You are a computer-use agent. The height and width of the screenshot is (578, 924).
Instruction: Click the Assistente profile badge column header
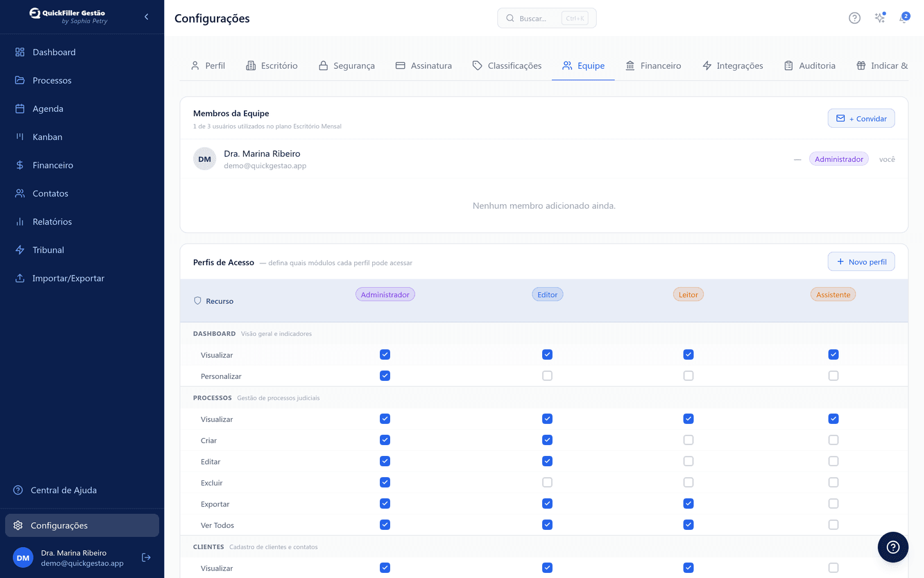pyautogui.click(x=834, y=295)
